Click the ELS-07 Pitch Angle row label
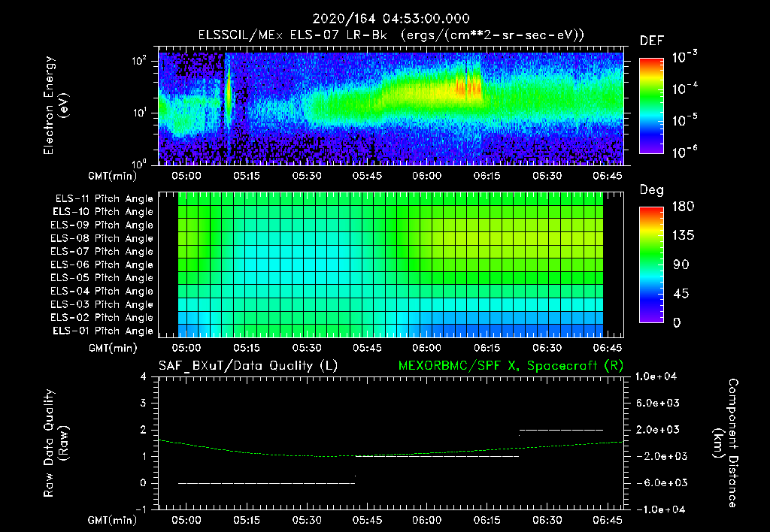The image size is (770, 532). click(x=102, y=251)
